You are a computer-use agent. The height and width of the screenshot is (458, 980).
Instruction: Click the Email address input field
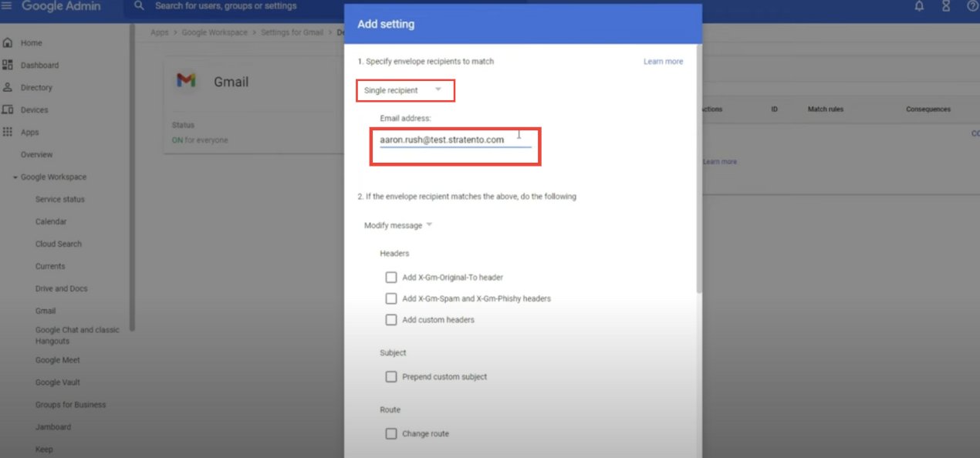454,140
